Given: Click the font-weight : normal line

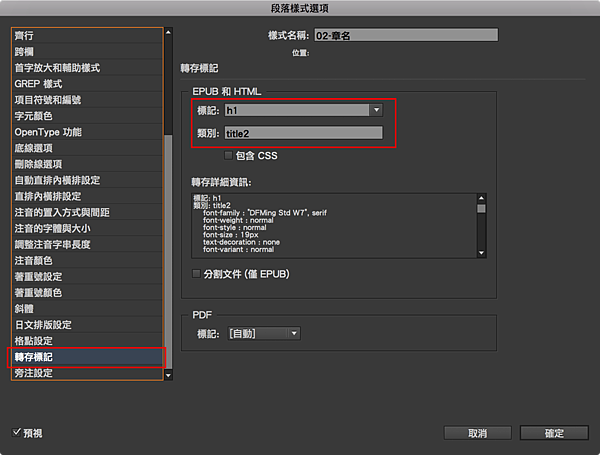Looking at the screenshot, I should click(x=238, y=220).
